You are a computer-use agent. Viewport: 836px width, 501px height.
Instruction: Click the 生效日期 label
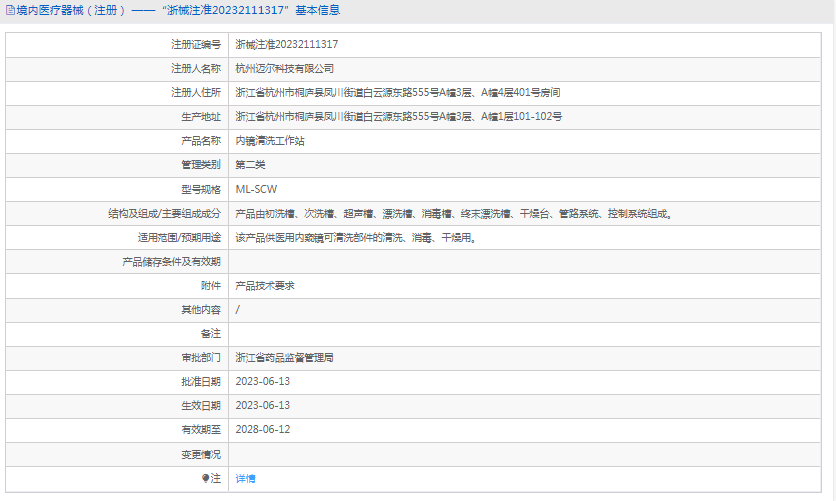201,406
